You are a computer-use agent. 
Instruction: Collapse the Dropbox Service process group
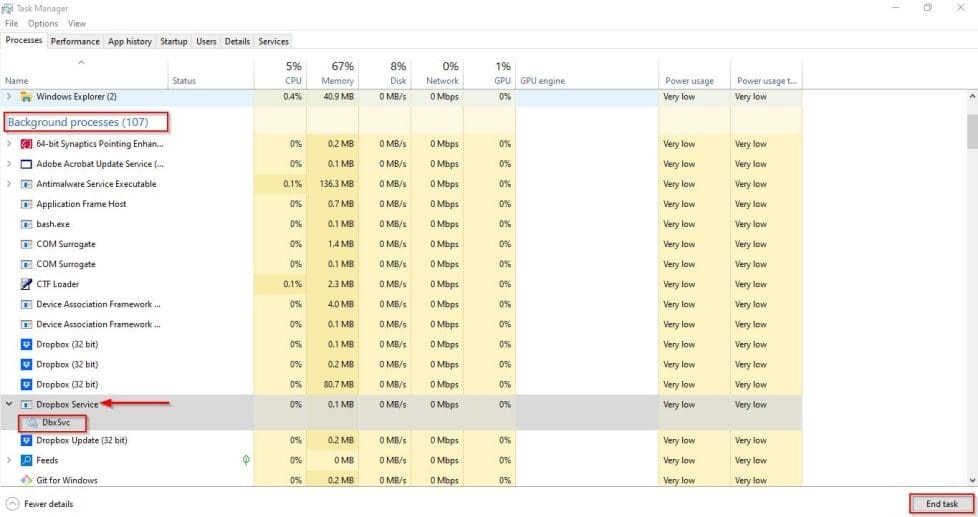tap(10, 404)
